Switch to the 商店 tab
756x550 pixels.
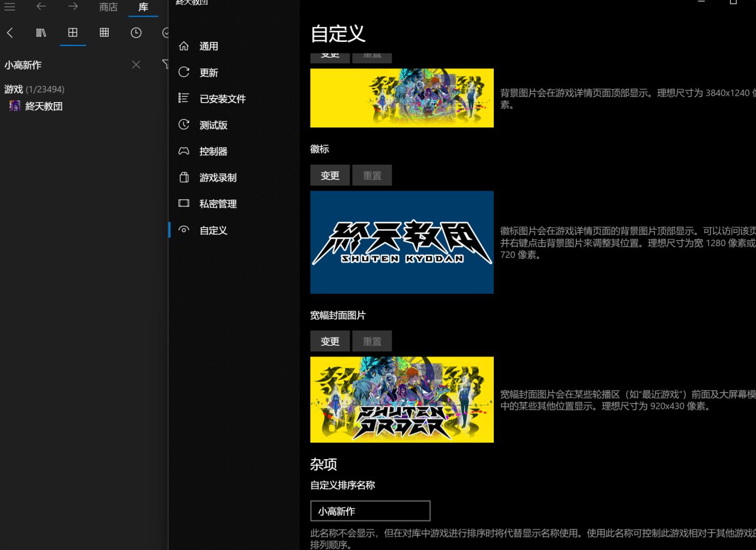click(x=109, y=7)
